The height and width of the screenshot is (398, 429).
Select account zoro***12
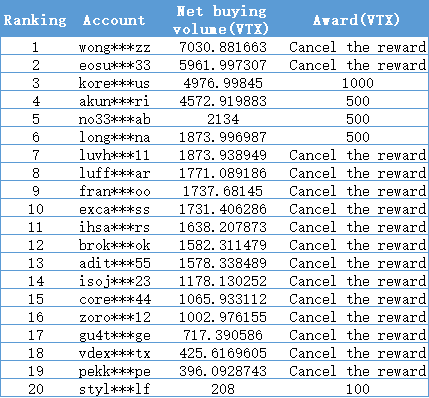114,317
